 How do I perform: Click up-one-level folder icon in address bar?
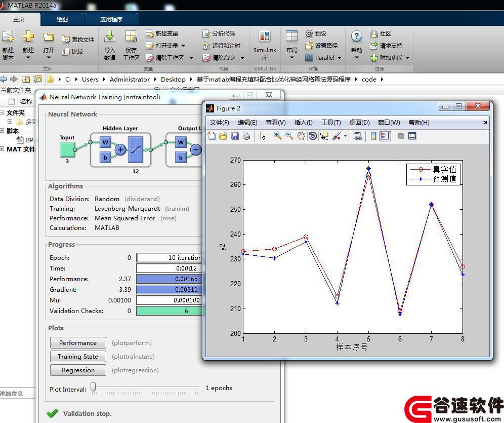26,79
